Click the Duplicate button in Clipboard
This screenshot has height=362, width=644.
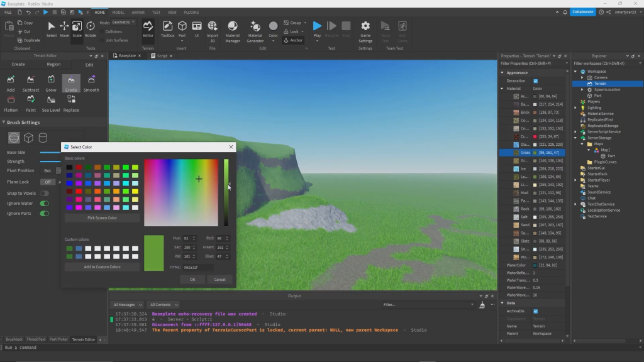point(29,40)
